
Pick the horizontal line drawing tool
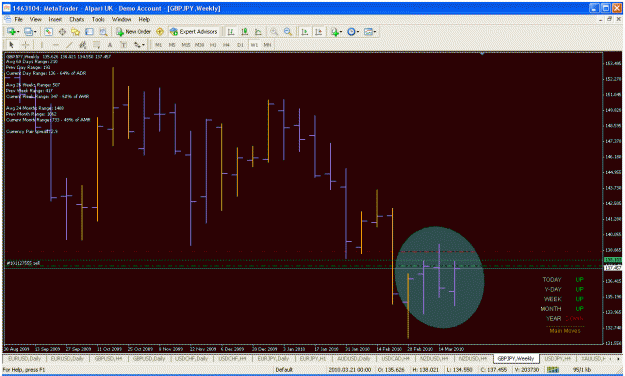(56, 45)
